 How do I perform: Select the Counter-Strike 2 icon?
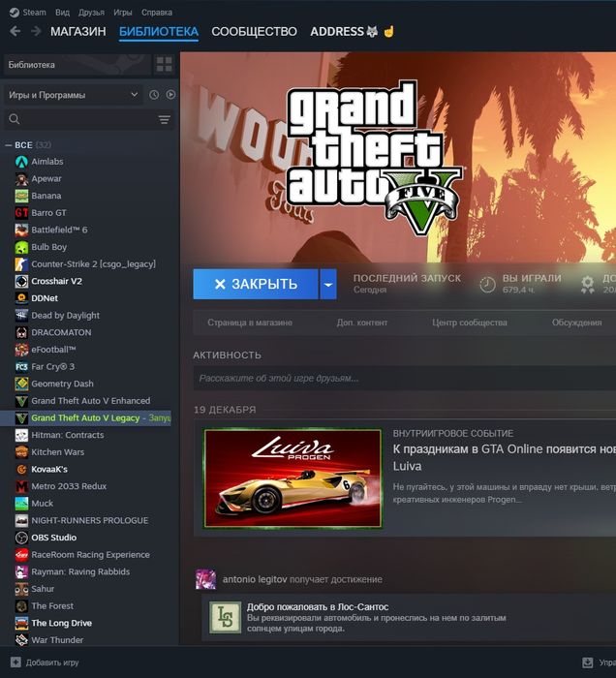(21, 264)
